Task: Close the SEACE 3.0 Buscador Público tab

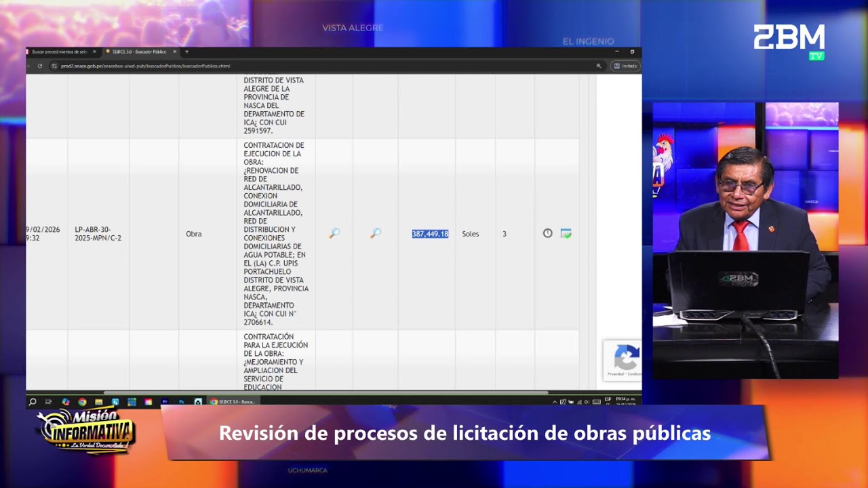Action: click(174, 52)
